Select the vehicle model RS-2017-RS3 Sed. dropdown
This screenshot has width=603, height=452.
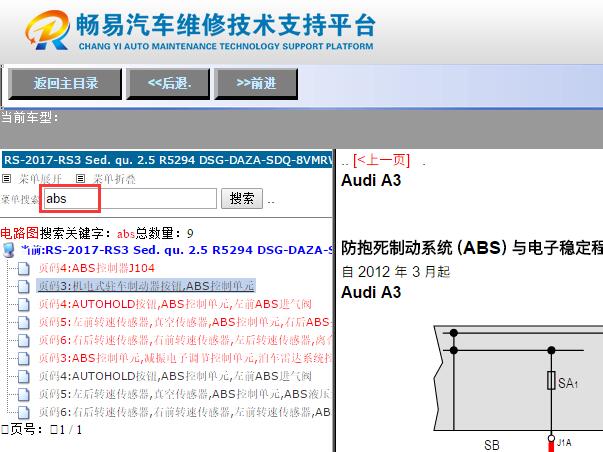coord(167,160)
